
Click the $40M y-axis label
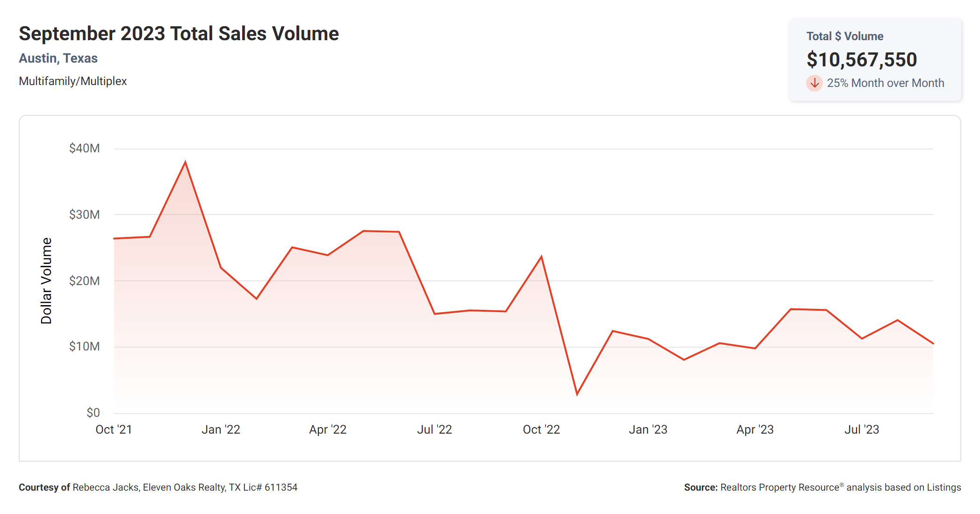(84, 149)
